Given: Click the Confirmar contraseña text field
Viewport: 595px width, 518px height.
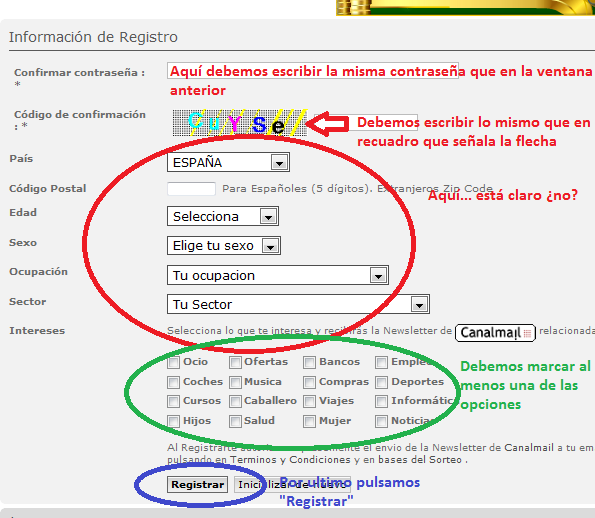Looking at the screenshot, I should click(x=313, y=71).
